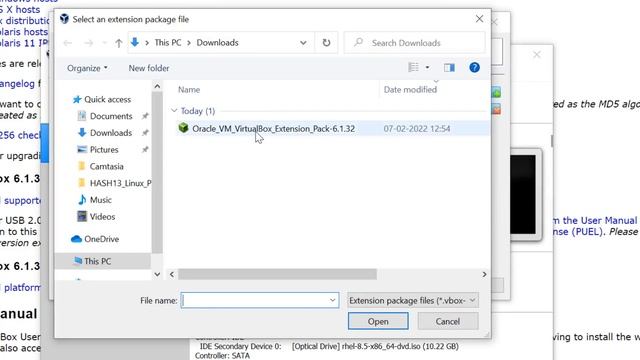Click the Forward navigation arrow
This screenshot has width=640, height=360.
pos(89,43)
